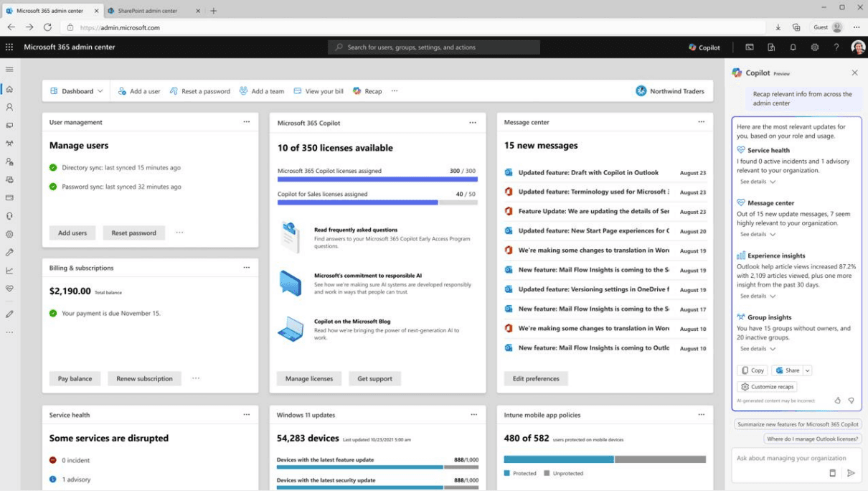Click Add a user in toolbar

139,91
